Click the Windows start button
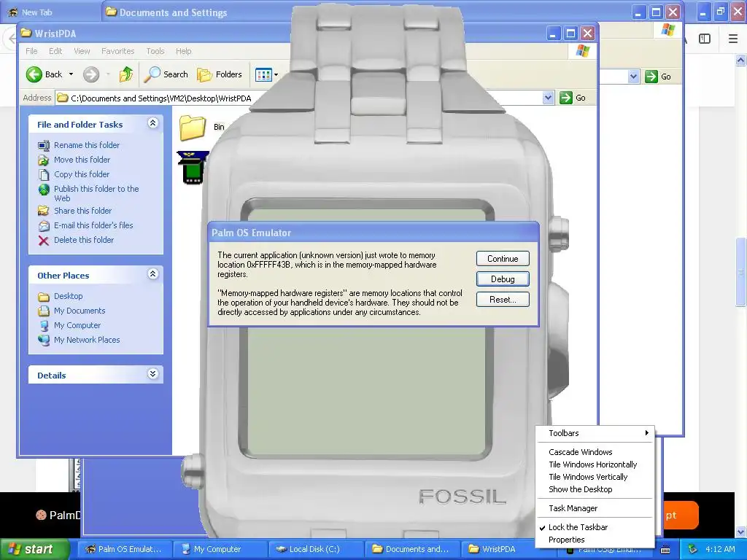This screenshot has height=560, width=747. click(34, 549)
